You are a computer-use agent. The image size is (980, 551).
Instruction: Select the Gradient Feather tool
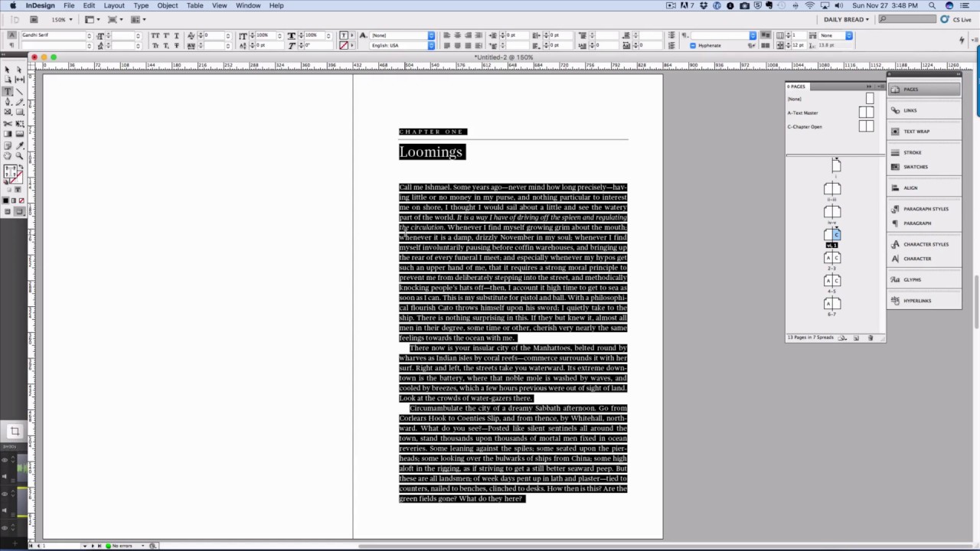19,134
